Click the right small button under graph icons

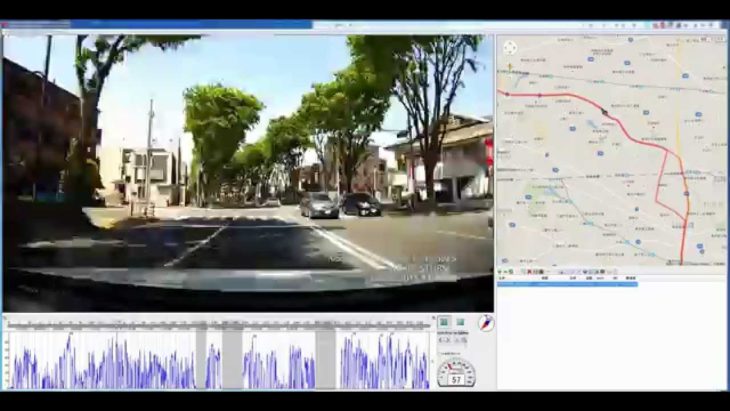pyautogui.click(x=461, y=340)
